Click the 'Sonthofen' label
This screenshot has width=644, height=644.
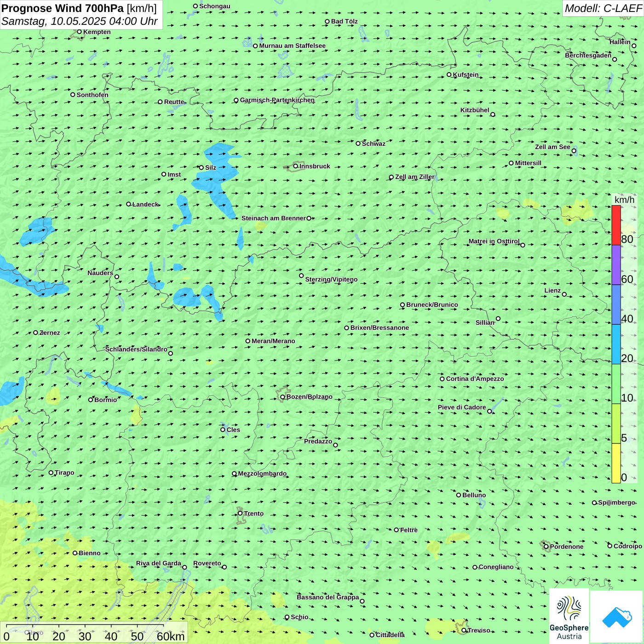coord(92,95)
